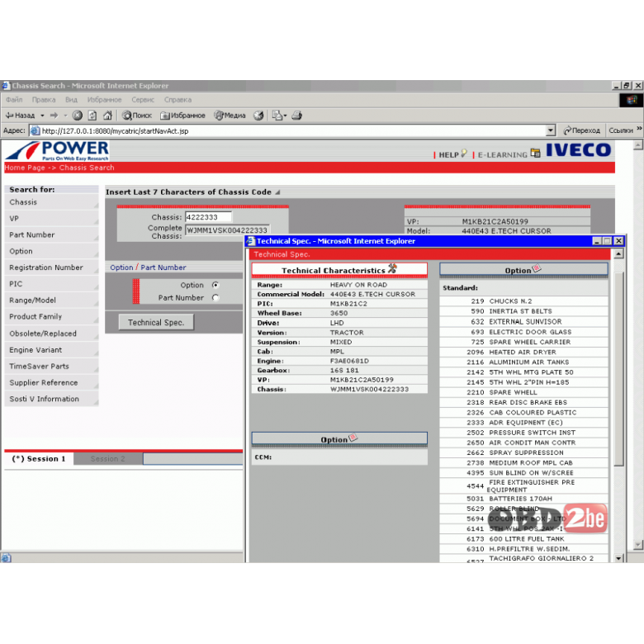Select Obsolete/Replaced search option
Screen dimensions: 644x644
pos(52,334)
